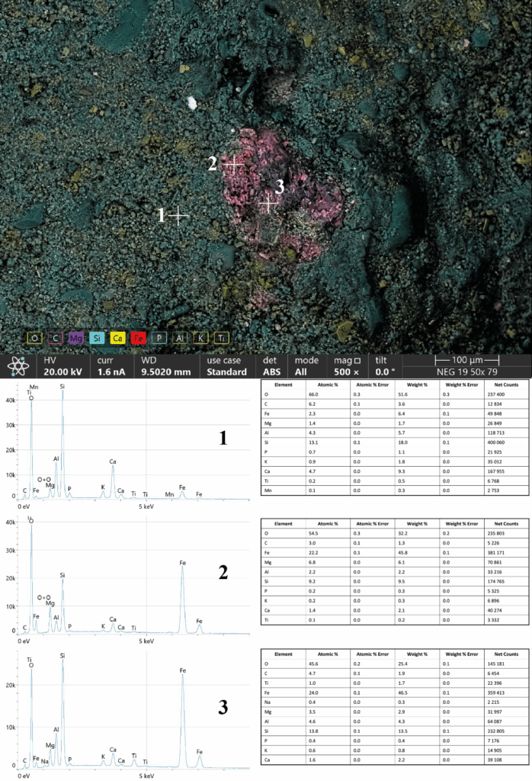Viewport: 532px width, 781px height.
Task: Select analysis point 2 crosshair marker
Action: tap(234, 164)
